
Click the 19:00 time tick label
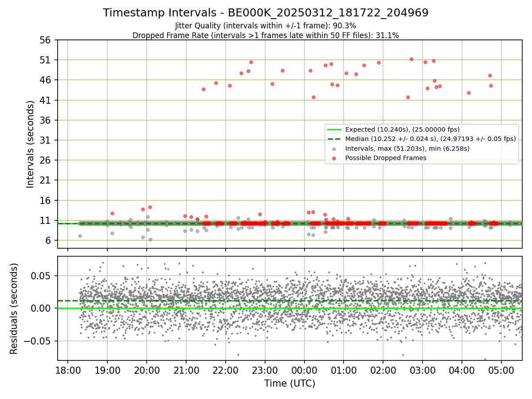(x=107, y=370)
